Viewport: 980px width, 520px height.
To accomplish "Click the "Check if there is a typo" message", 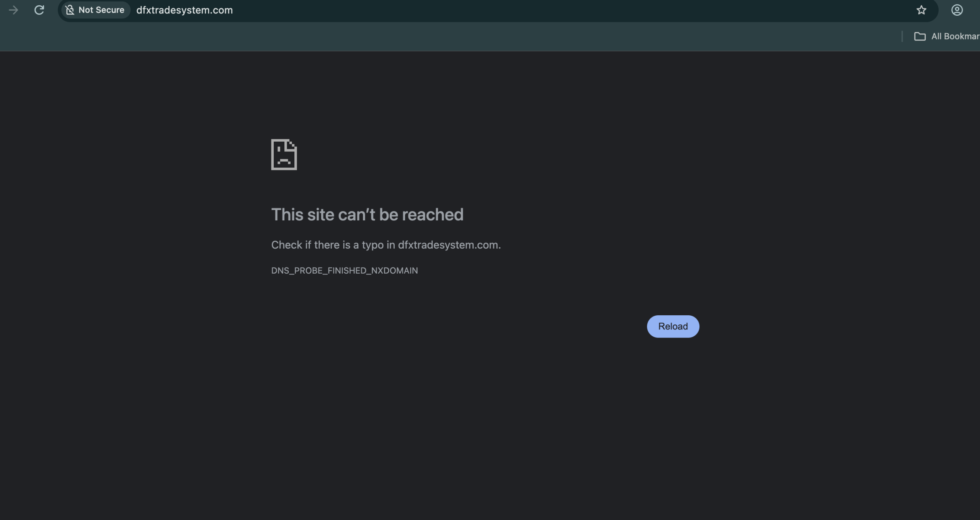I will click(x=386, y=245).
